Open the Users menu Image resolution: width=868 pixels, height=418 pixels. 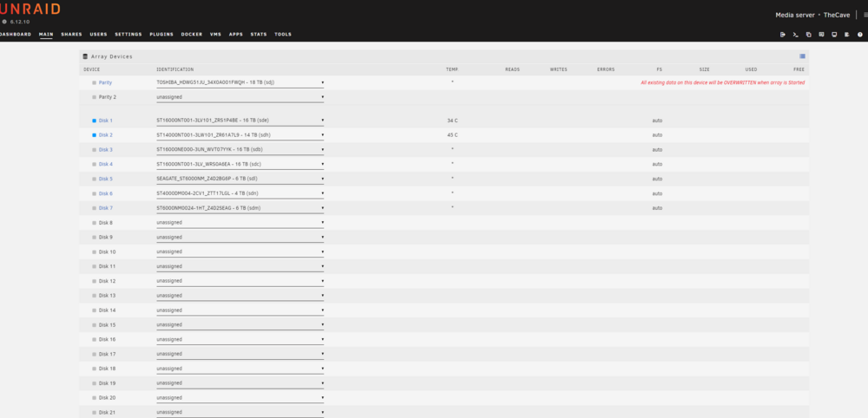[99, 35]
